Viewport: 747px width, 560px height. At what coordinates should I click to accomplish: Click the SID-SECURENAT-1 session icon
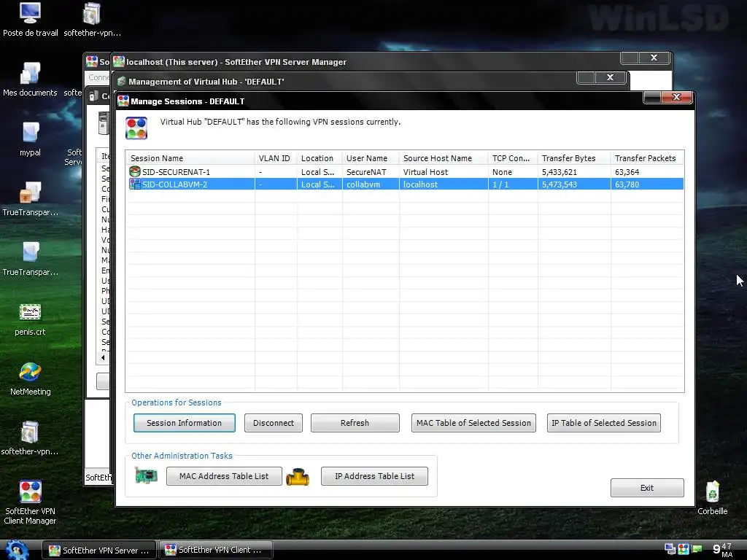[x=135, y=171]
